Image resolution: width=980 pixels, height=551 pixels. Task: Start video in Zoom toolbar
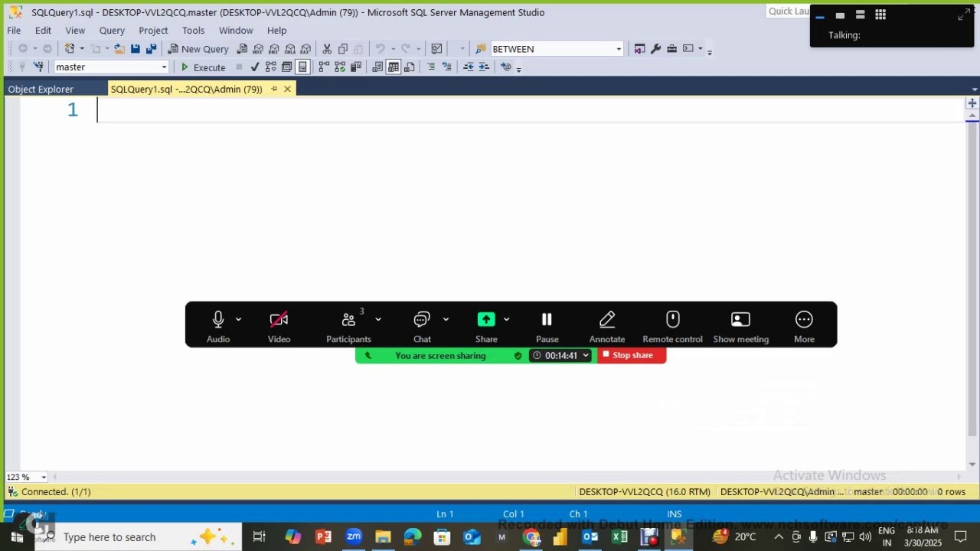coord(279,326)
